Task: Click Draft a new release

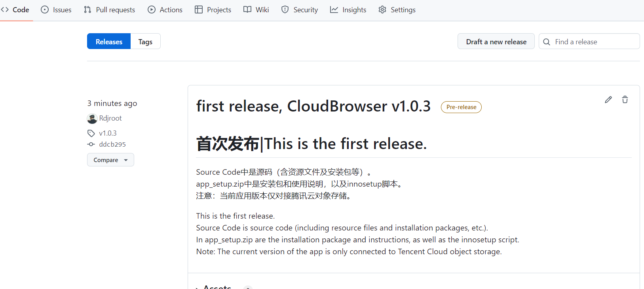Action: (x=496, y=42)
